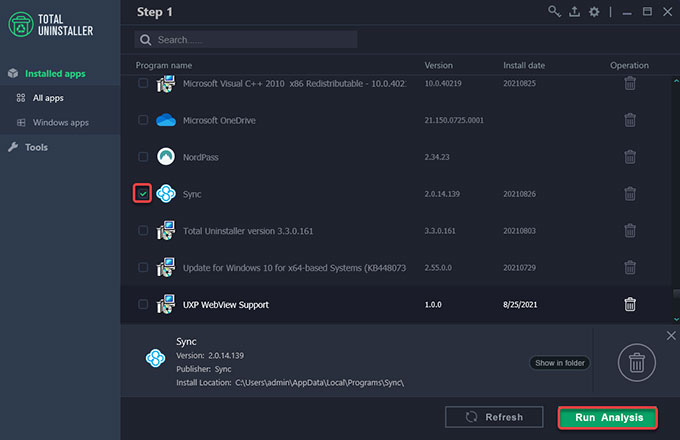Select Windows apps in sidebar
Image resolution: width=680 pixels, height=440 pixels.
click(x=60, y=123)
